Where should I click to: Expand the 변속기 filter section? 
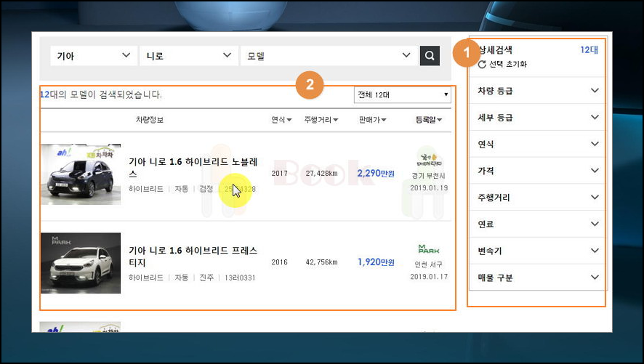pos(537,251)
